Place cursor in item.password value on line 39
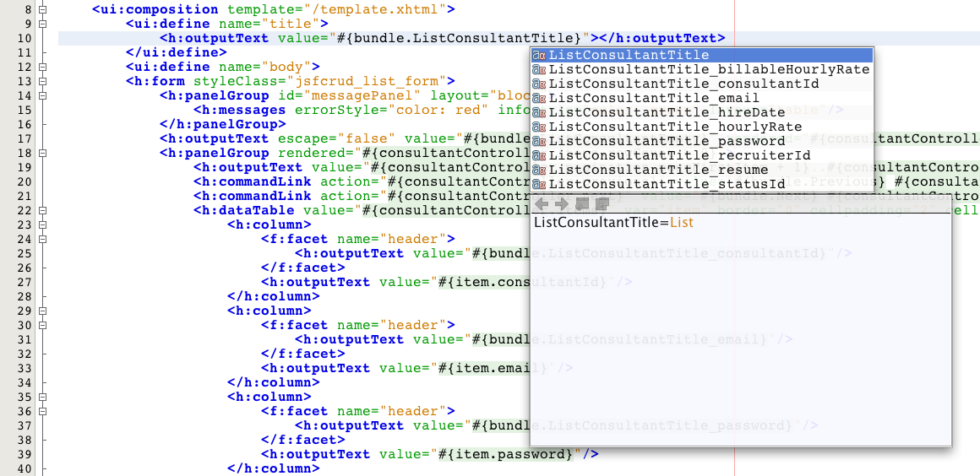 pos(507,455)
